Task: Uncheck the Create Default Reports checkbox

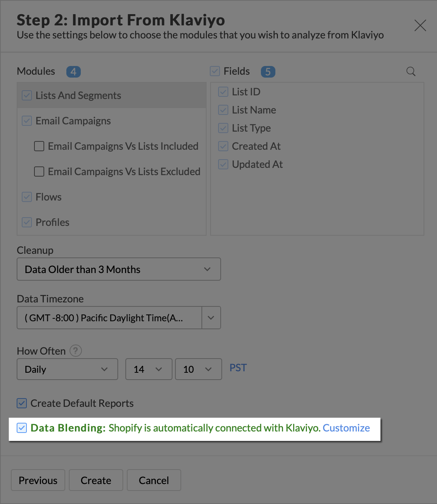Action: coord(22,403)
